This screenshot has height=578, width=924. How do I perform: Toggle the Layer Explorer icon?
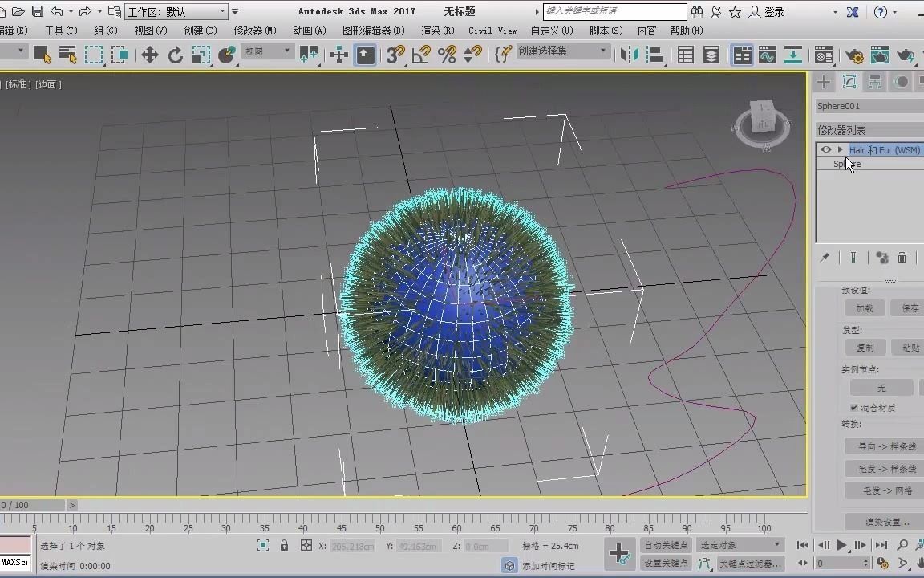(x=711, y=55)
